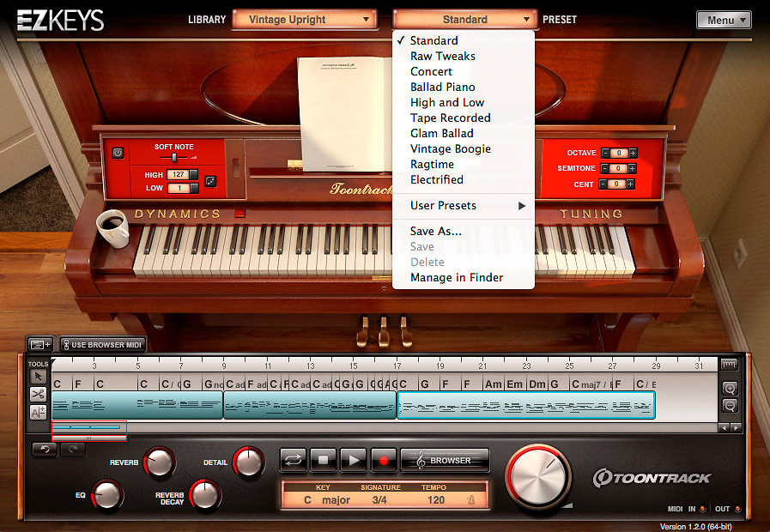This screenshot has height=532, width=770.
Task: Toggle the metronome icon beside tempo
Action: pyautogui.click(x=470, y=500)
